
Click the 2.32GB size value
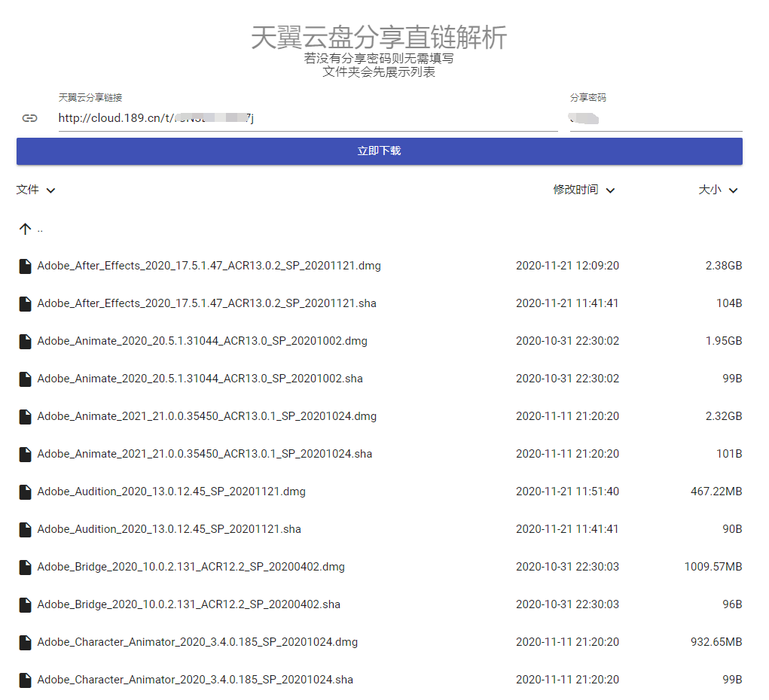coord(724,416)
